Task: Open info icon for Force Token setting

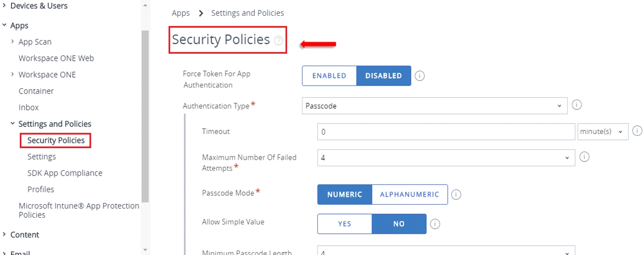Action: pyautogui.click(x=419, y=76)
